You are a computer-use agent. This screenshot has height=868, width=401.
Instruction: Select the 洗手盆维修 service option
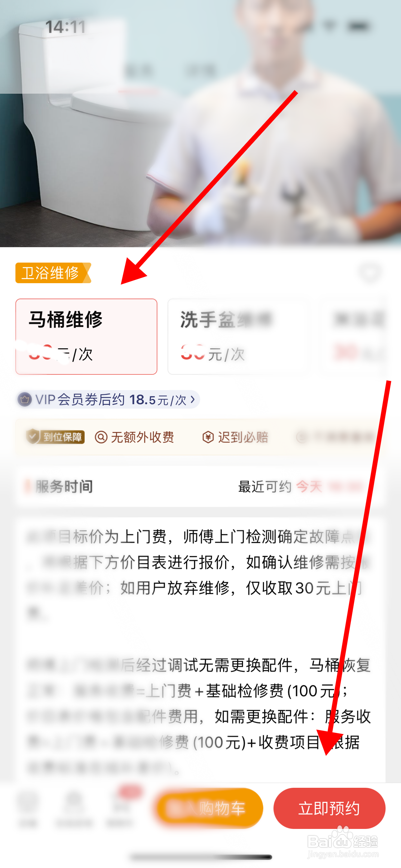(x=239, y=337)
